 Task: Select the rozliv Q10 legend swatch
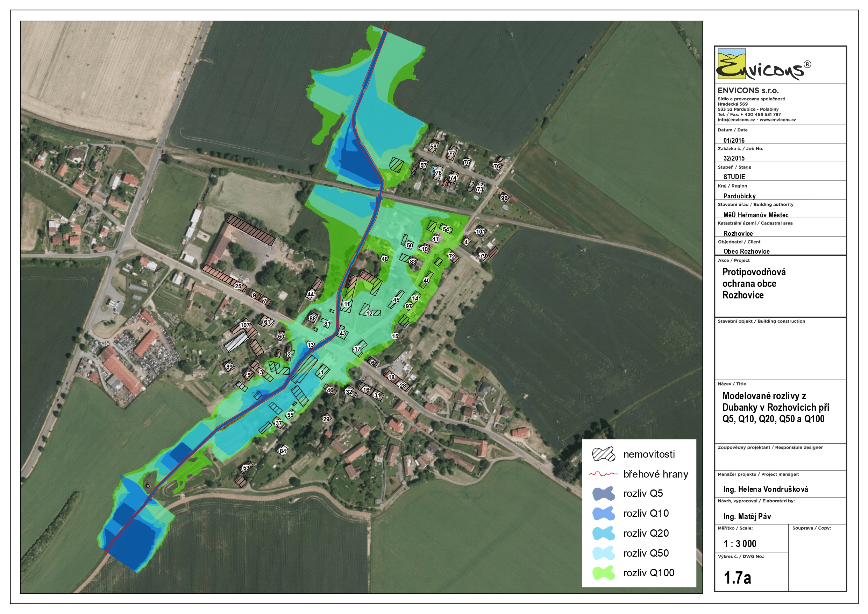tap(603, 513)
